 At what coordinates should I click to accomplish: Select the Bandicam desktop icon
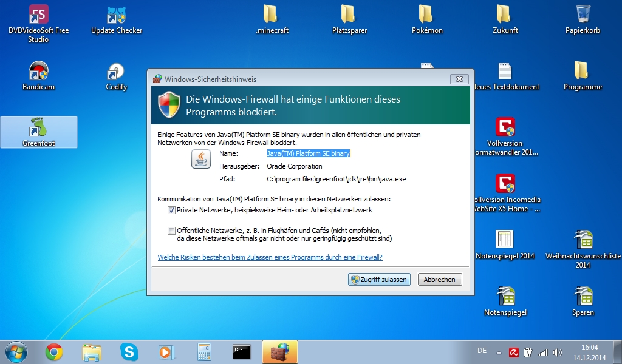click(38, 76)
